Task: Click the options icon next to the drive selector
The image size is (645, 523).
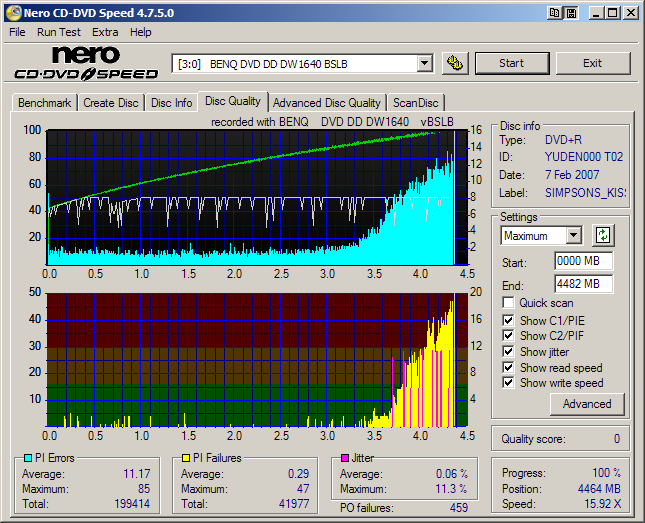Action: 455,63
